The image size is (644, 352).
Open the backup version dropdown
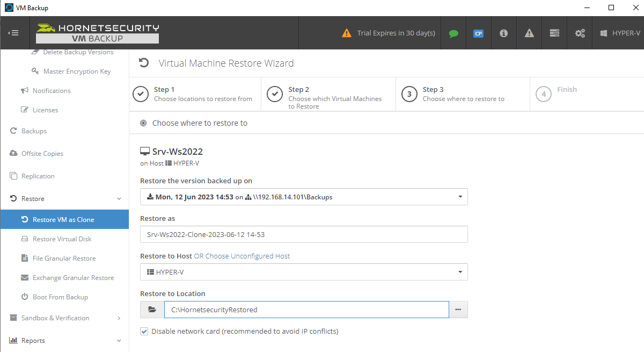click(x=304, y=197)
